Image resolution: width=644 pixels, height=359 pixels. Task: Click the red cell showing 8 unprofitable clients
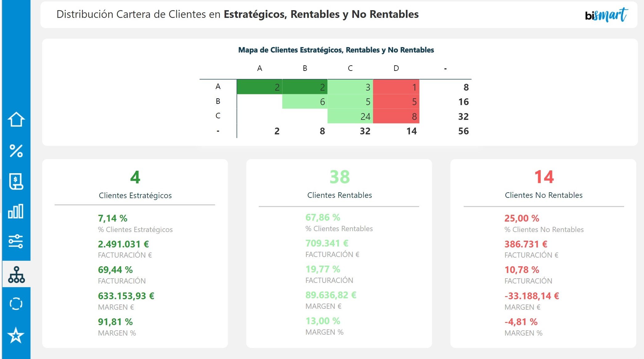(396, 116)
